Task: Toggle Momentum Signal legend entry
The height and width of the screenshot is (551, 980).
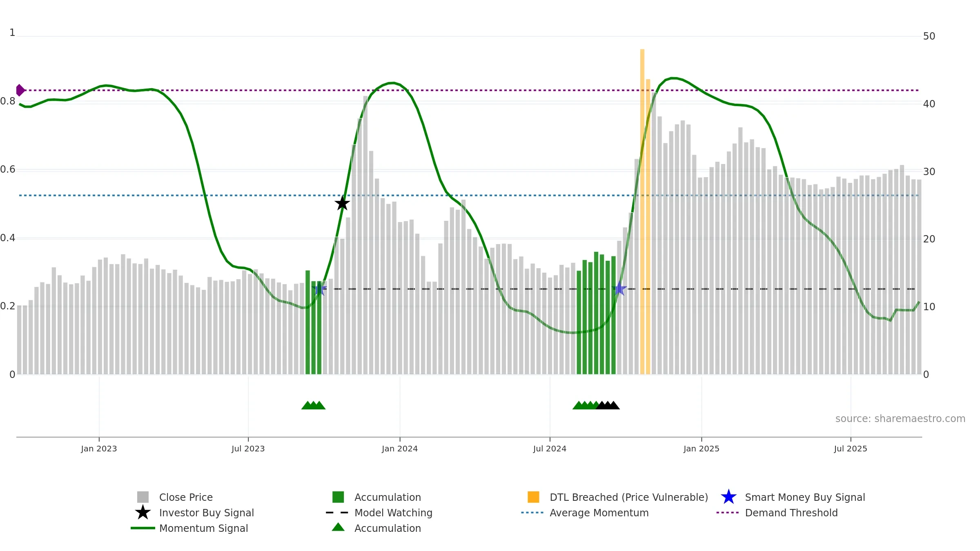Action: pos(189,528)
